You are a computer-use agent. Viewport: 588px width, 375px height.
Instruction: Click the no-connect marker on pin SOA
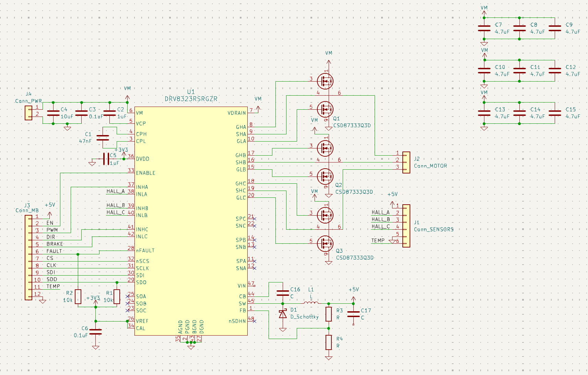(x=128, y=296)
